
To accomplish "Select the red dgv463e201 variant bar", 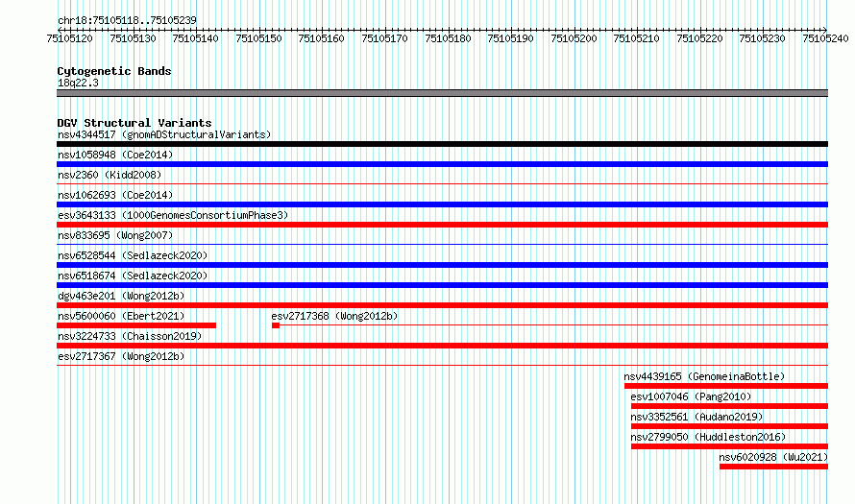I will [442, 305].
